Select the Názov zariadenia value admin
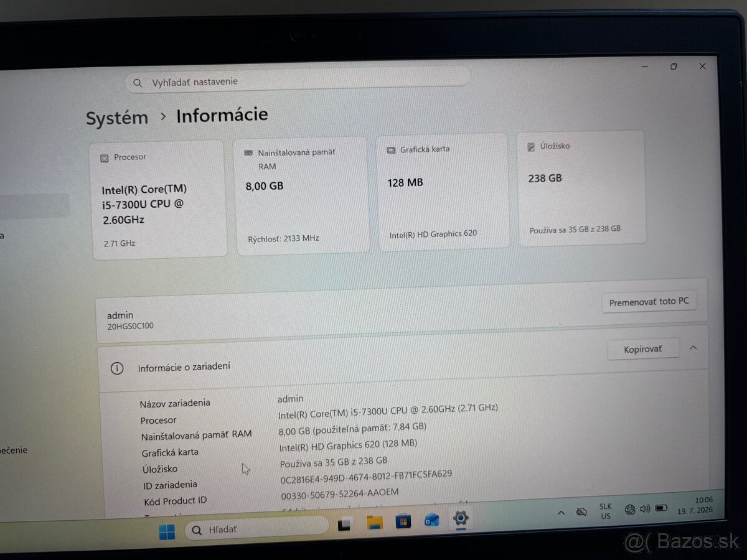The width and height of the screenshot is (747, 560). point(291,399)
